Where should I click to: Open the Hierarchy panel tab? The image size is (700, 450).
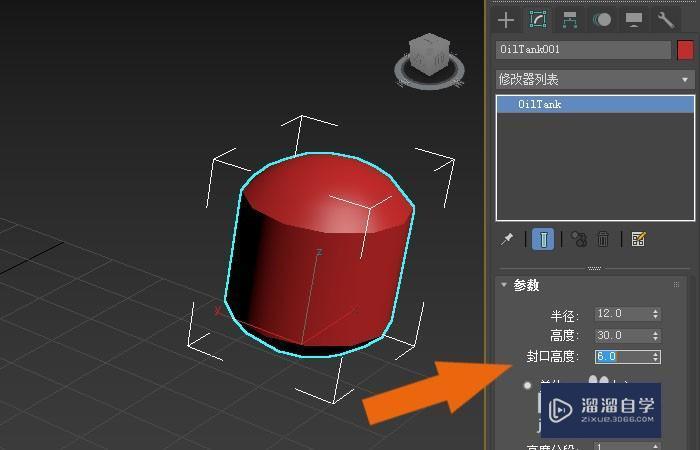click(x=570, y=20)
